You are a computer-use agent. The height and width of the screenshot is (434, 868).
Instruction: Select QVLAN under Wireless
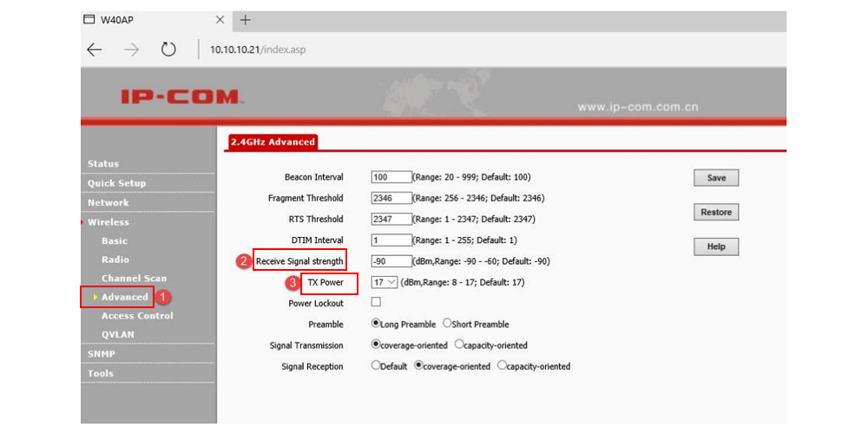[x=118, y=334]
